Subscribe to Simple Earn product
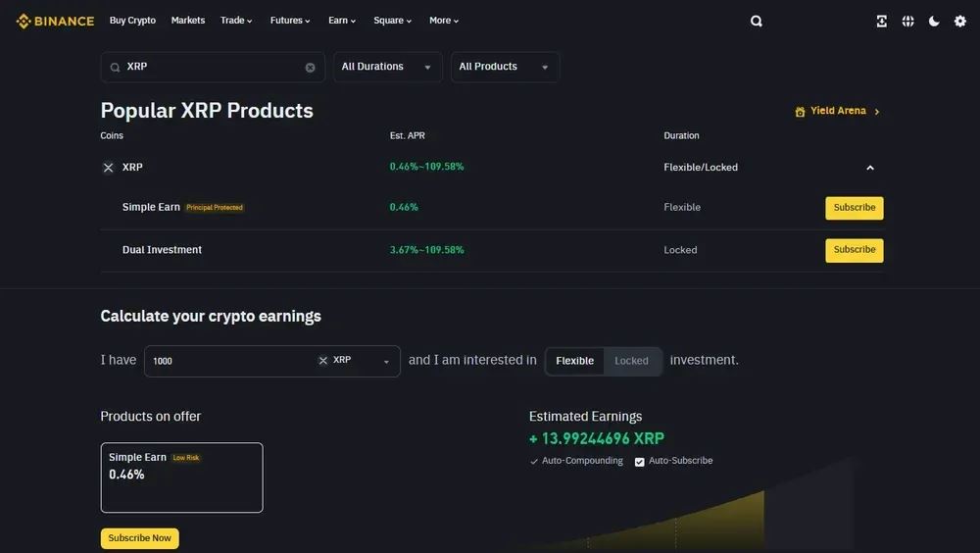Image resolution: width=980 pixels, height=553 pixels. [x=854, y=208]
